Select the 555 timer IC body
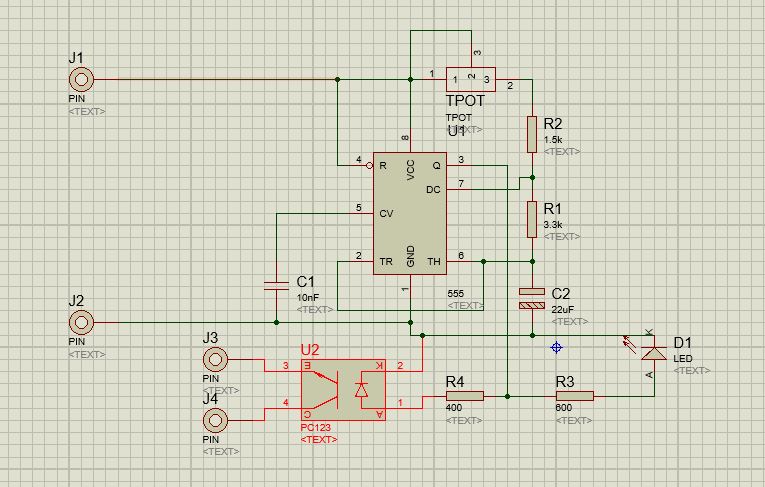The height and width of the screenshot is (487, 765). pos(410,211)
